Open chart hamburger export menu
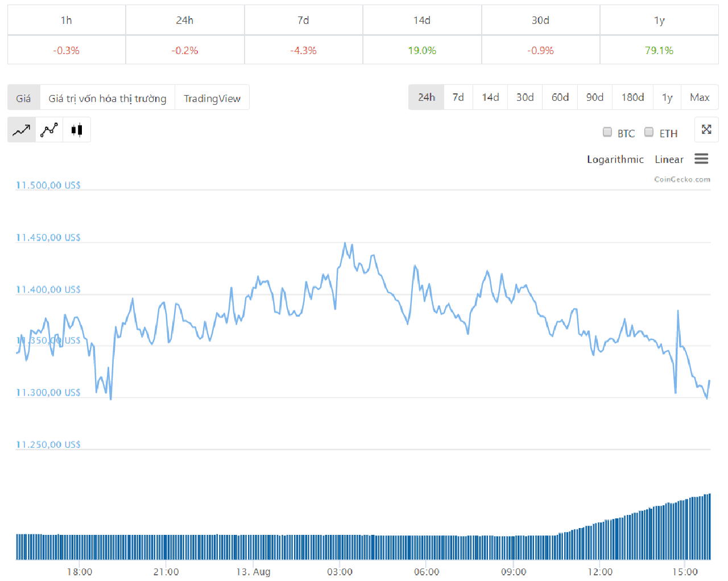 pos(701,159)
